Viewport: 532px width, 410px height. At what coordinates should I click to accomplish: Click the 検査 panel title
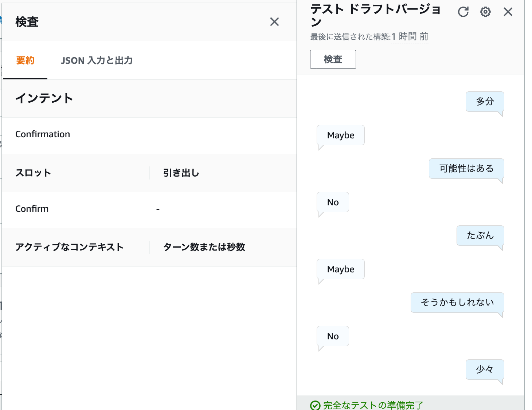point(27,22)
